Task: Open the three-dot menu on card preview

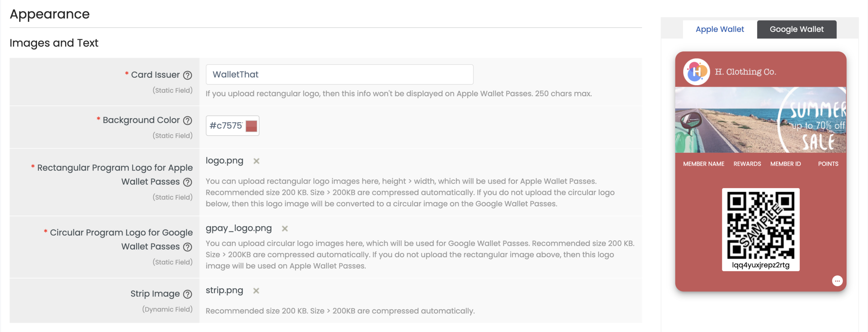Action: click(x=837, y=281)
